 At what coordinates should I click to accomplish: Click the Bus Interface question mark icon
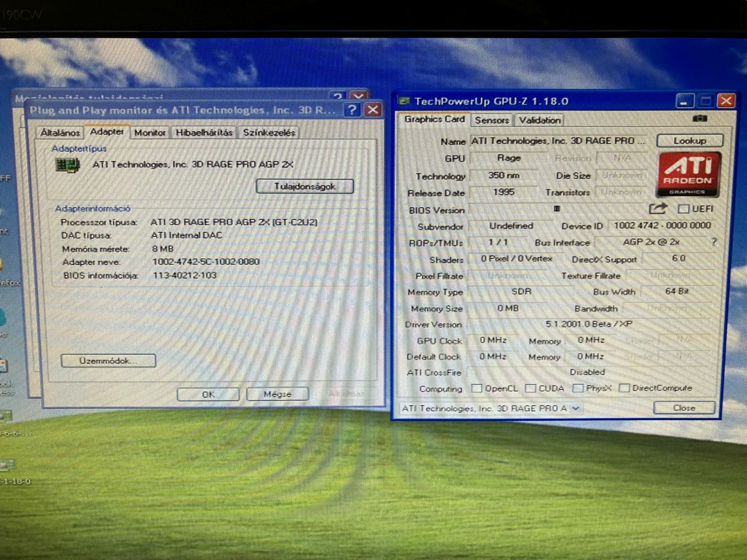[x=714, y=242]
